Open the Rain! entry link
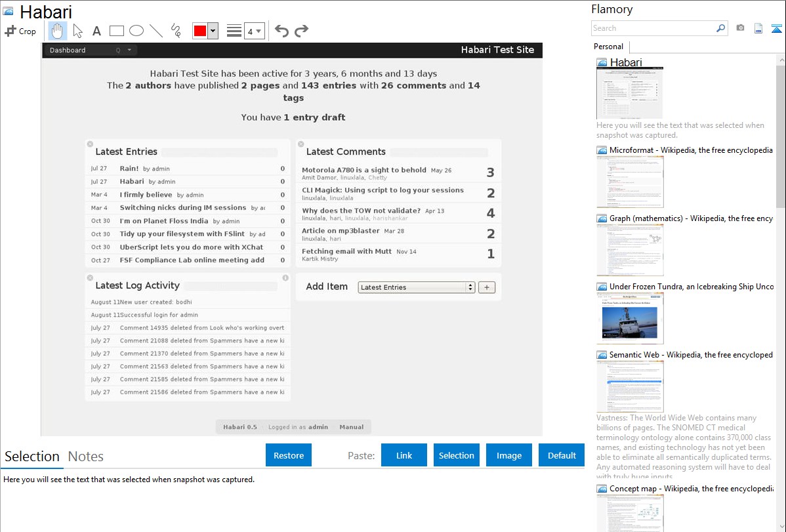786x532 pixels. click(x=129, y=169)
